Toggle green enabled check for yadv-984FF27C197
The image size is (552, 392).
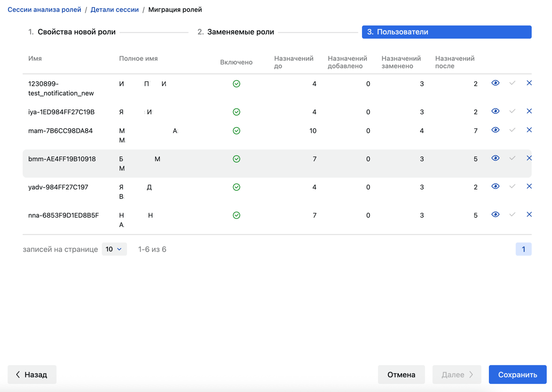click(x=237, y=187)
